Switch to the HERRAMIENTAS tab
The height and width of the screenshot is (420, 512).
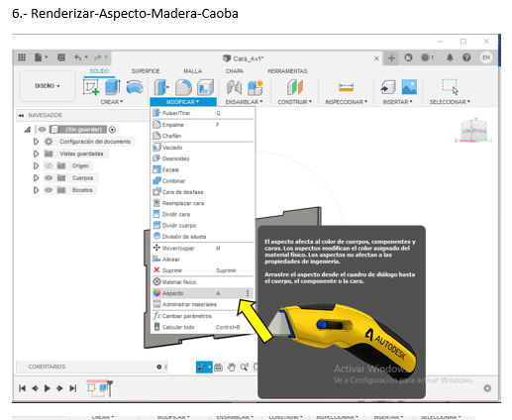(287, 71)
